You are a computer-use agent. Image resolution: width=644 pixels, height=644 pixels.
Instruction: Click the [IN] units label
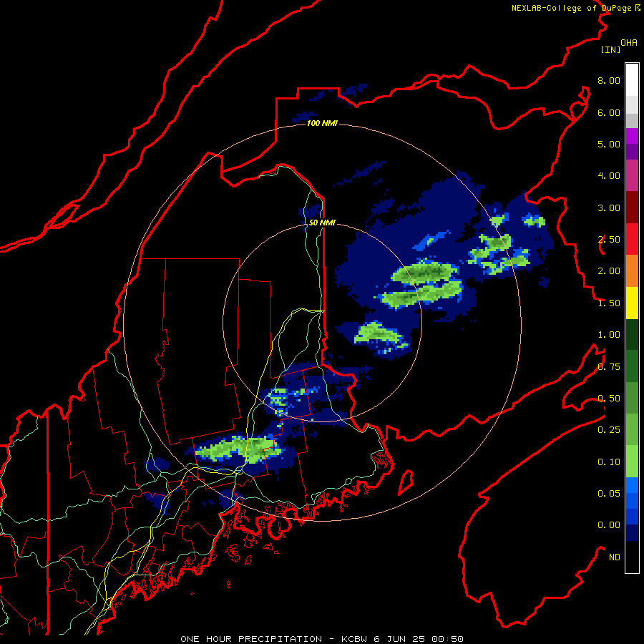coord(610,49)
